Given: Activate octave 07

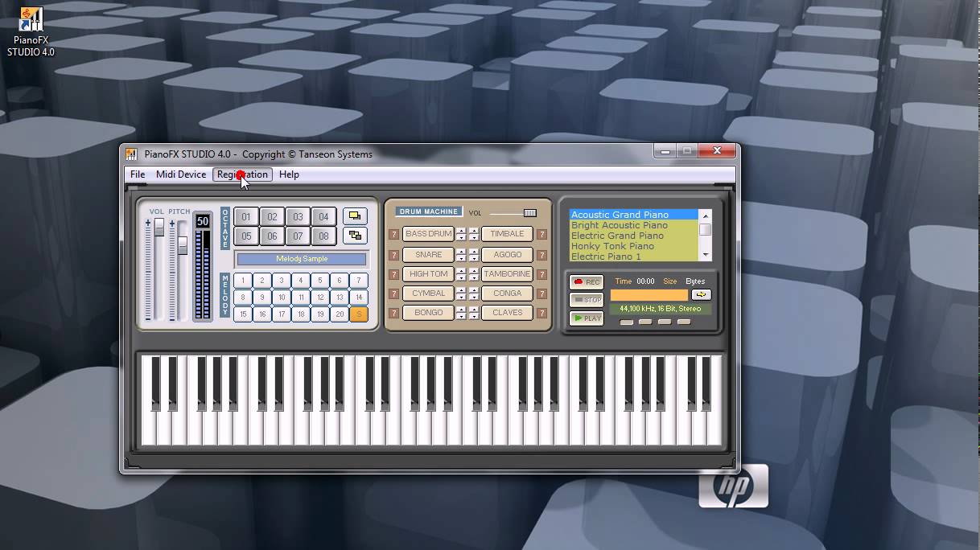Looking at the screenshot, I should pyautogui.click(x=298, y=236).
